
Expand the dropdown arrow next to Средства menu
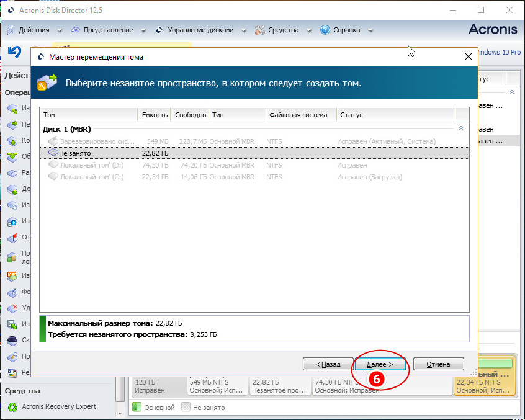pos(309,30)
